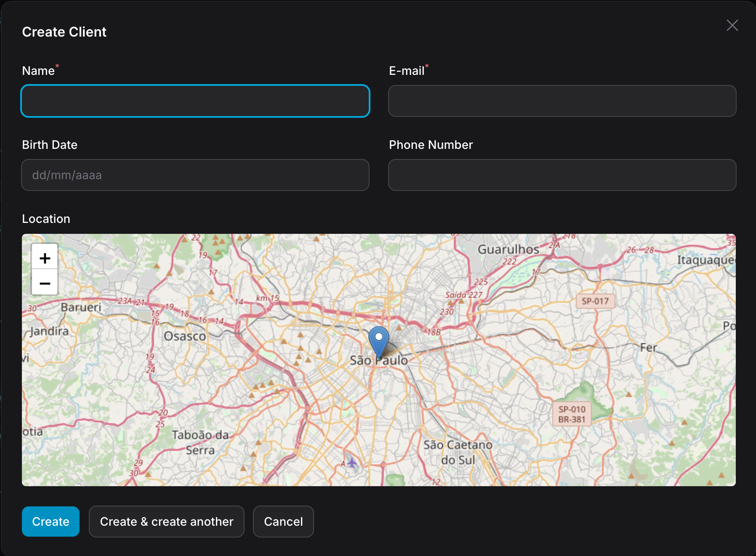Select the Phone Number field

click(x=562, y=175)
